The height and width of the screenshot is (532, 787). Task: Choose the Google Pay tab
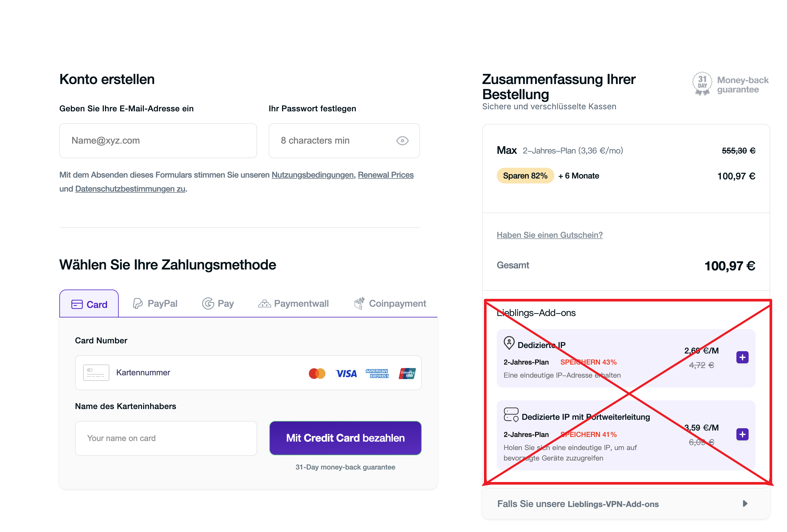pos(218,304)
